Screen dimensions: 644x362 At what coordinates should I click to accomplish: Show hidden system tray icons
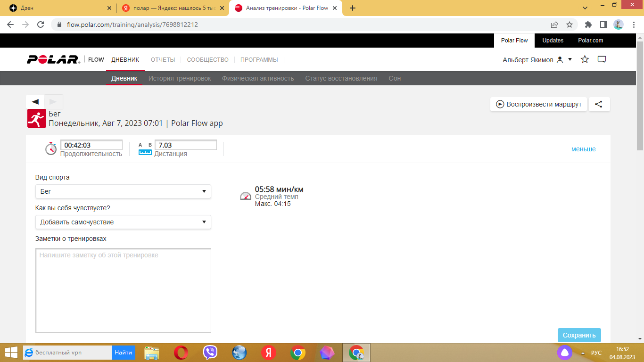coord(583,353)
